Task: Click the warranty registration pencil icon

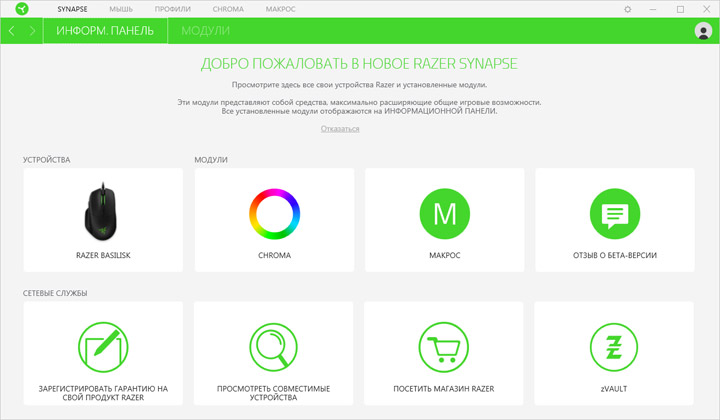Action: click(103, 347)
